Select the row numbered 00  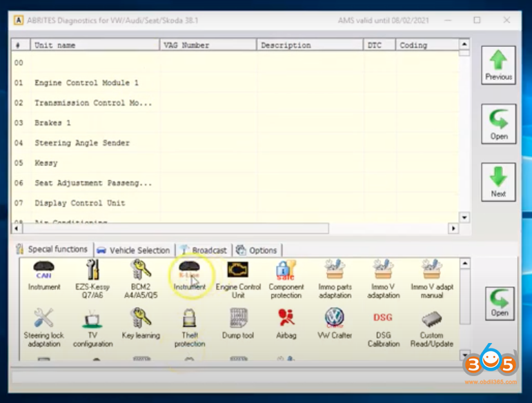coord(235,63)
